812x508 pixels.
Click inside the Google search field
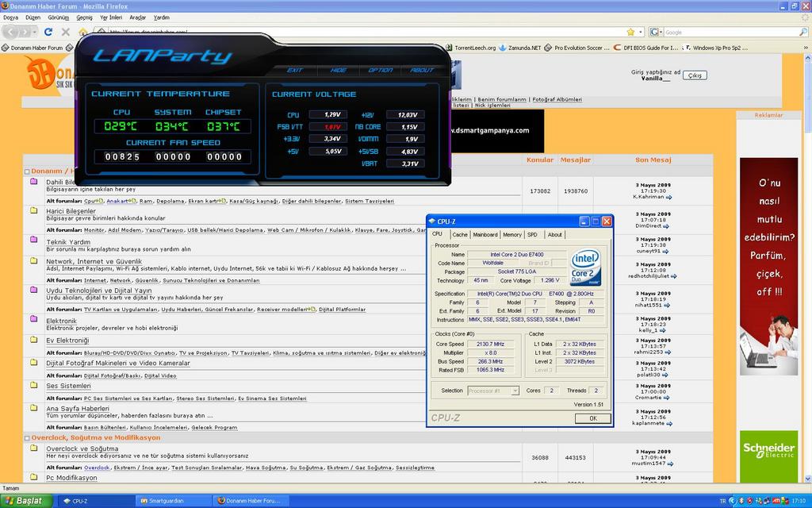pyautogui.click(x=730, y=32)
